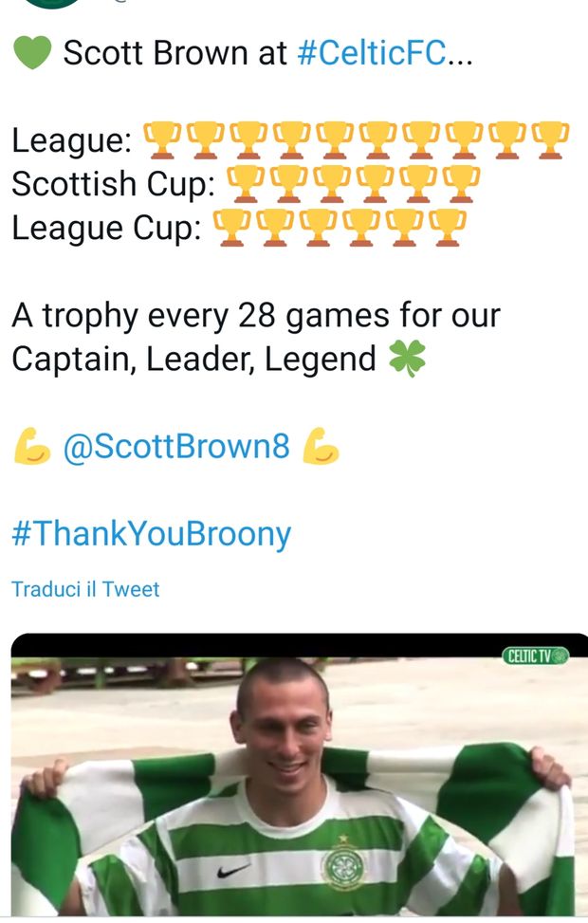
Task: Click first trophy beside League Cup label
Action: click(230, 228)
